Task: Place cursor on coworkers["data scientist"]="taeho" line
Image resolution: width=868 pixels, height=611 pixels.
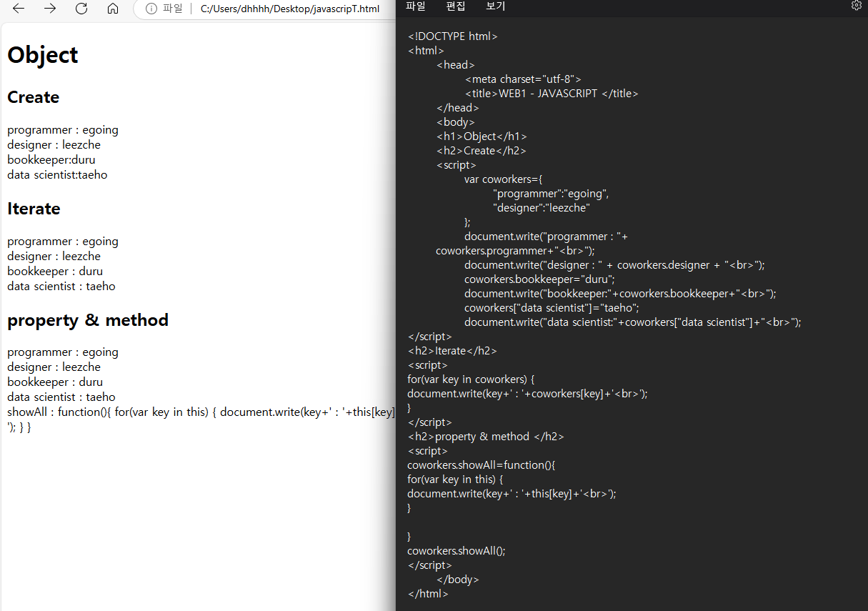Action: pyautogui.click(x=552, y=308)
